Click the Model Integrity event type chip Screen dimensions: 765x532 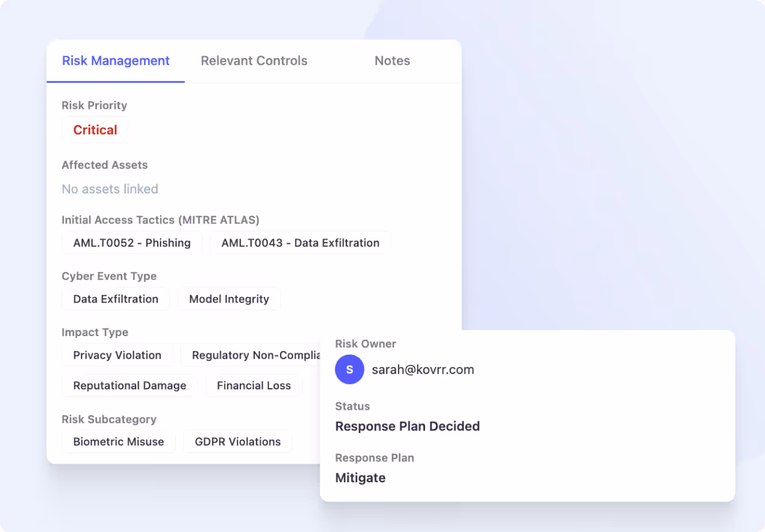coord(229,298)
